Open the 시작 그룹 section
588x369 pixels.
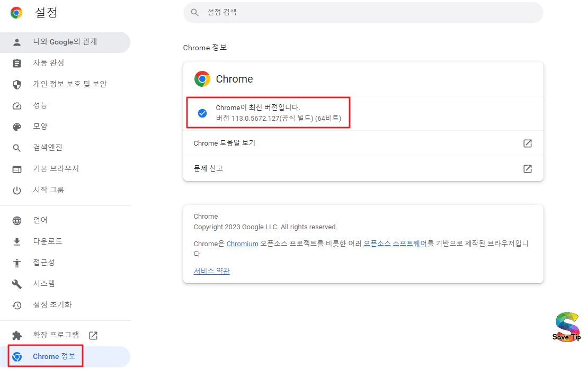click(65, 190)
